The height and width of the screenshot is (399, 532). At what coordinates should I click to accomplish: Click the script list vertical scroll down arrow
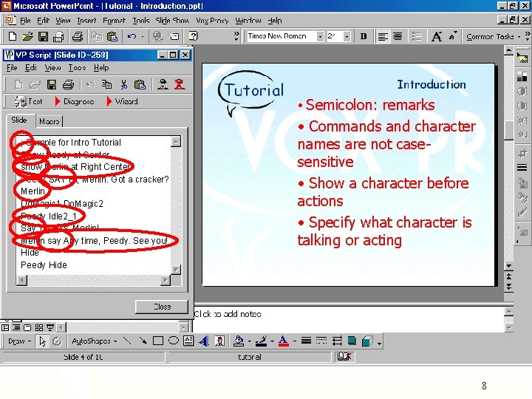(x=176, y=270)
